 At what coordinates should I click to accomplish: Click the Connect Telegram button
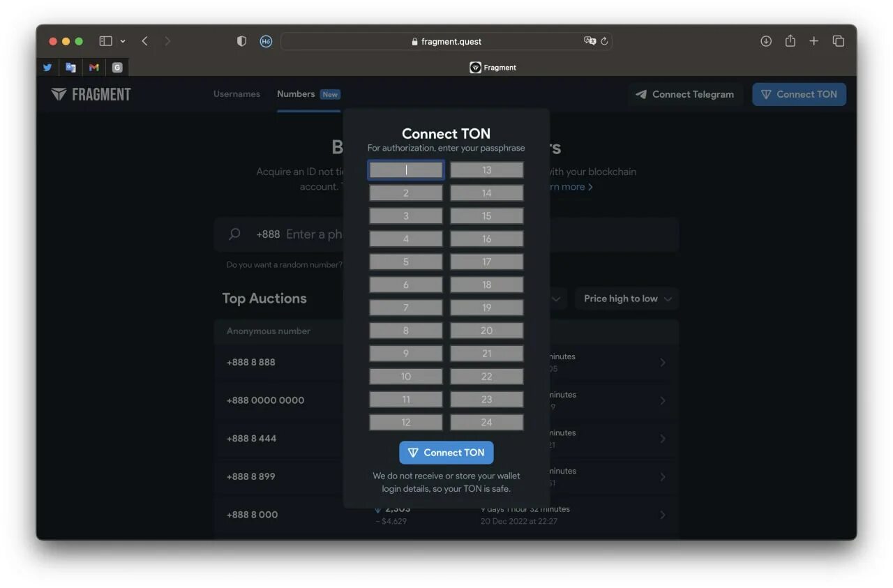[685, 94]
